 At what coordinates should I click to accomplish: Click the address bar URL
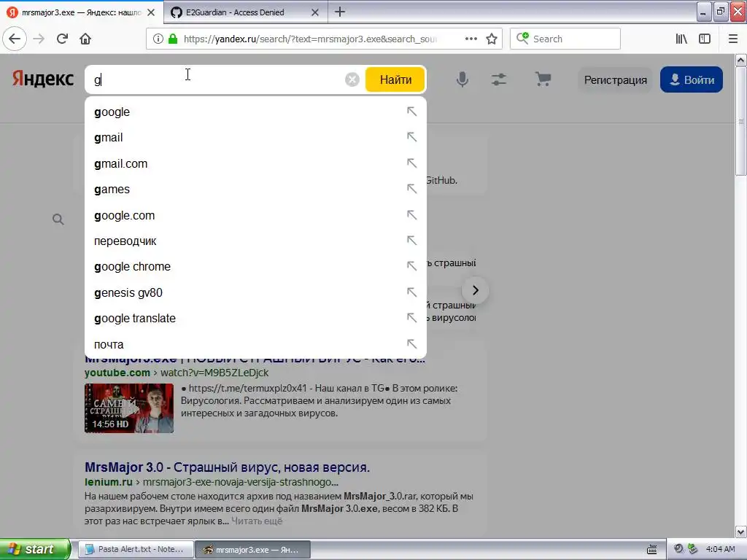coord(309,39)
